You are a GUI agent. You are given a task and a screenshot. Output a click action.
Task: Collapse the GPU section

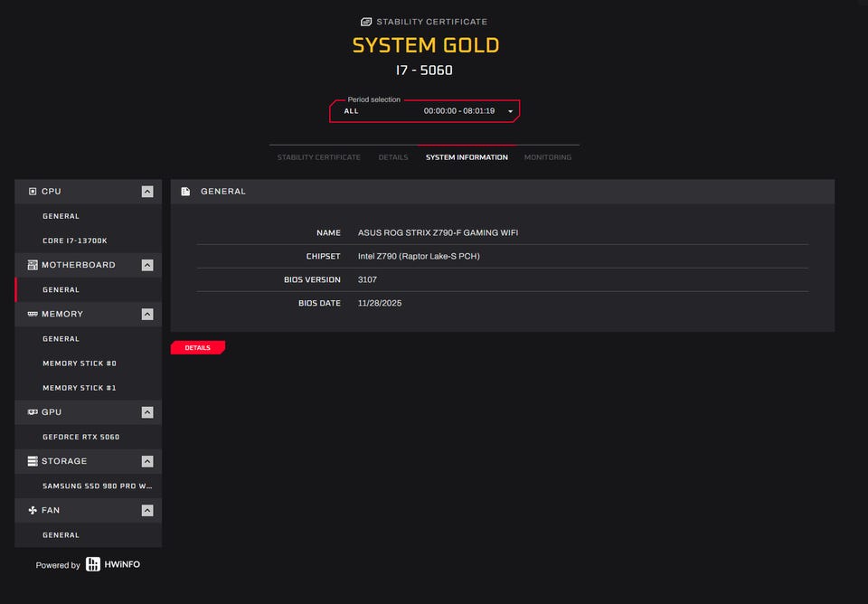tap(147, 412)
